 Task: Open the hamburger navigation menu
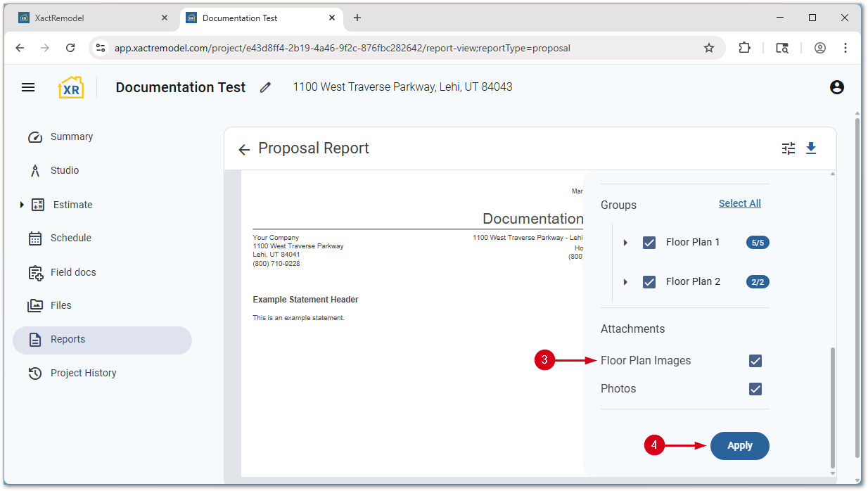(x=28, y=87)
